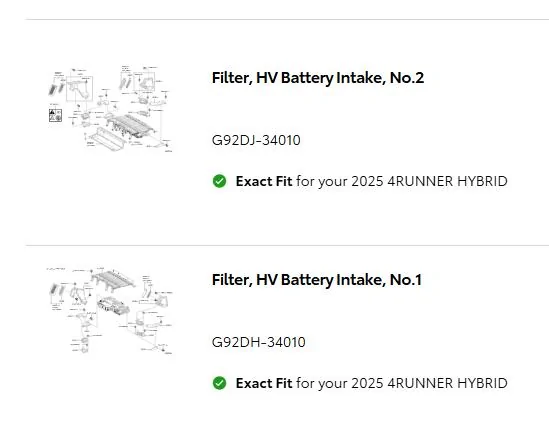
Task: Click the battery pack drawing in No.1 diagram
Action: [113, 306]
